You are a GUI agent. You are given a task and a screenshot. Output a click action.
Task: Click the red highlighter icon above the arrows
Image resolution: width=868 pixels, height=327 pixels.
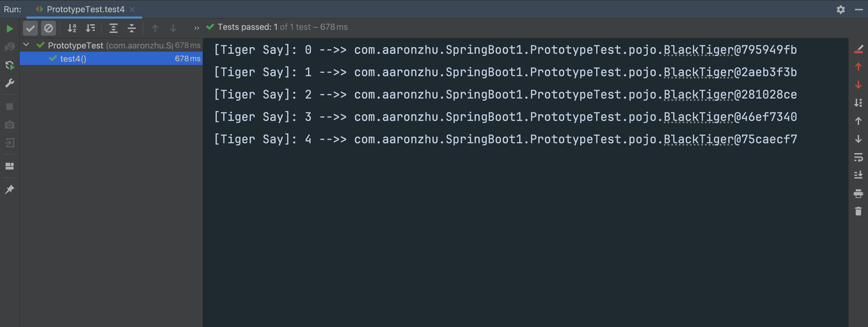click(x=858, y=49)
